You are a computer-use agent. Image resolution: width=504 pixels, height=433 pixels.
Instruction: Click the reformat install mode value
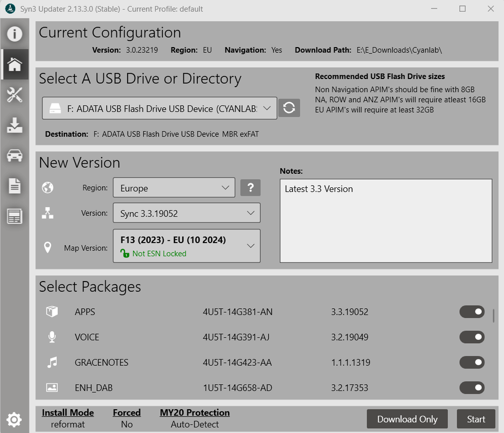pyautogui.click(x=68, y=424)
